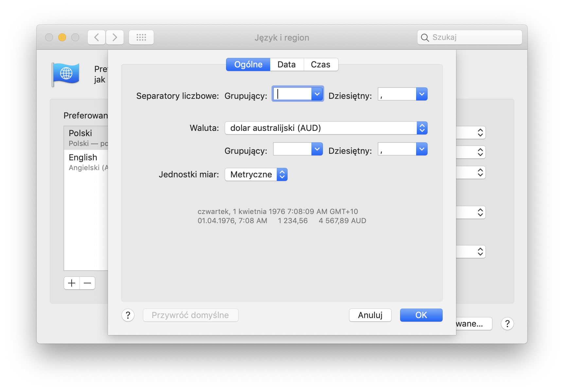Click inside the Grupujący separator field
The image size is (564, 392).
[293, 94]
